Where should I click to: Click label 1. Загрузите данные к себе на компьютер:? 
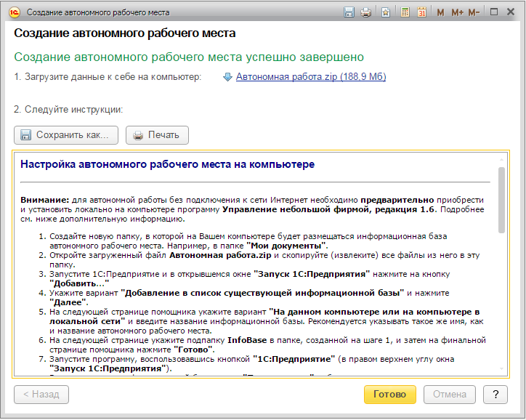click(108, 77)
